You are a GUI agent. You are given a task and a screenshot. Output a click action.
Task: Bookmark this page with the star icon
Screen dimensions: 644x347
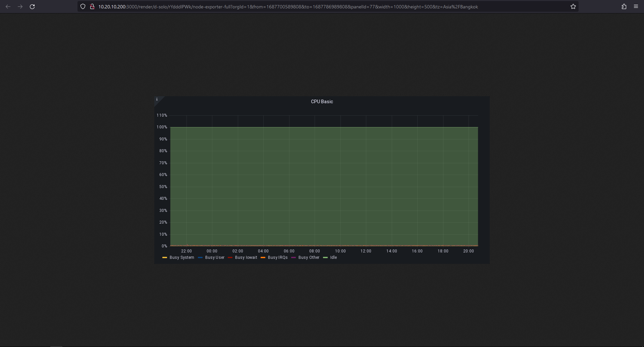[573, 7]
